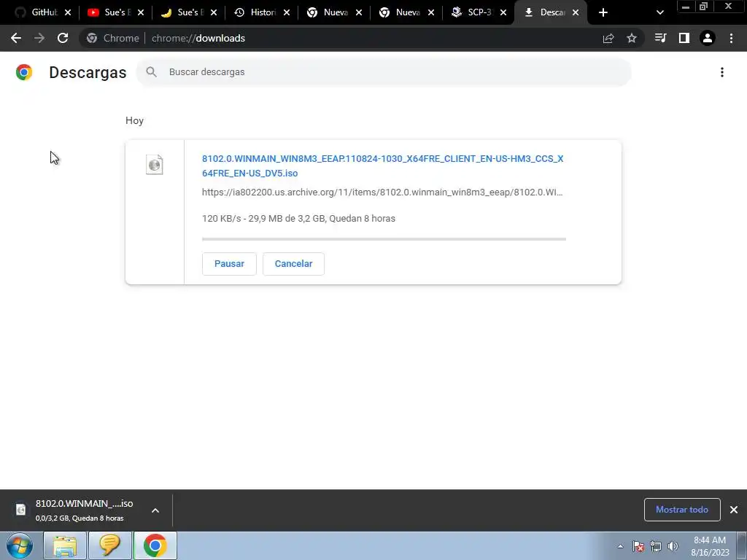Open the Descargas page more actions menu
Viewport: 747px width, 560px height.
(x=722, y=72)
